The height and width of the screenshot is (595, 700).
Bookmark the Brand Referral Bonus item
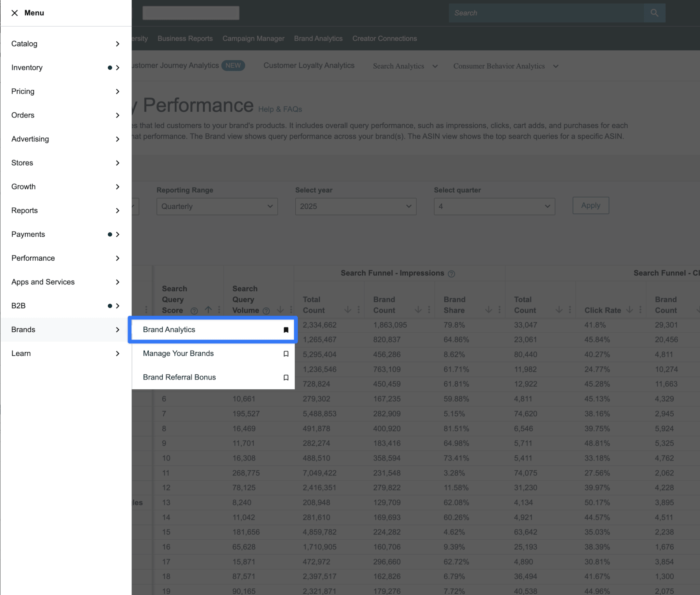[x=286, y=377]
